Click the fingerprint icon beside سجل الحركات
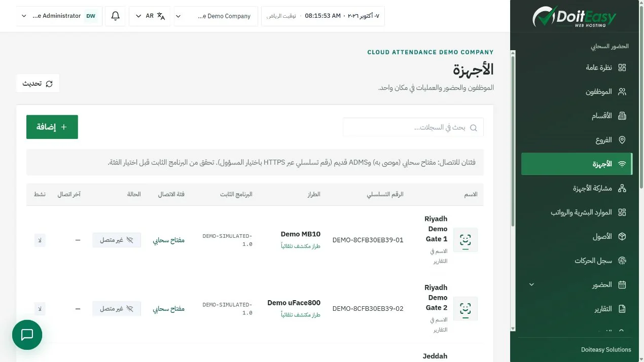 pyautogui.click(x=622, y=261)
